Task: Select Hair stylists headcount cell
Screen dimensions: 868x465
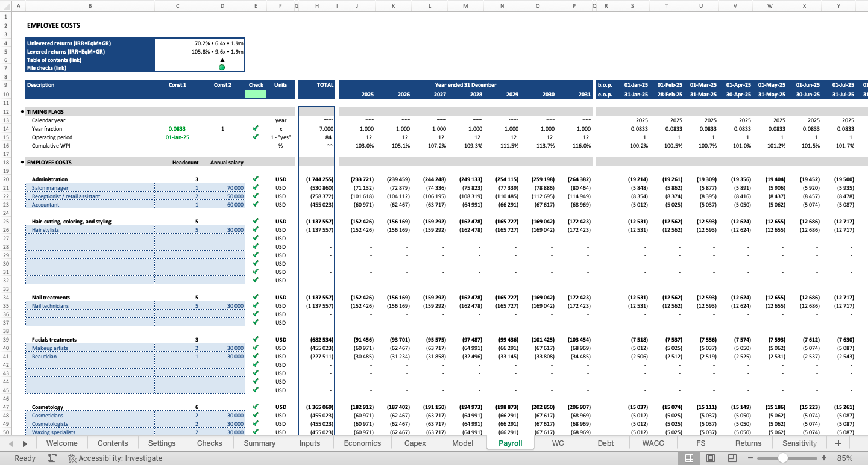Action: (x=177, y=229)
